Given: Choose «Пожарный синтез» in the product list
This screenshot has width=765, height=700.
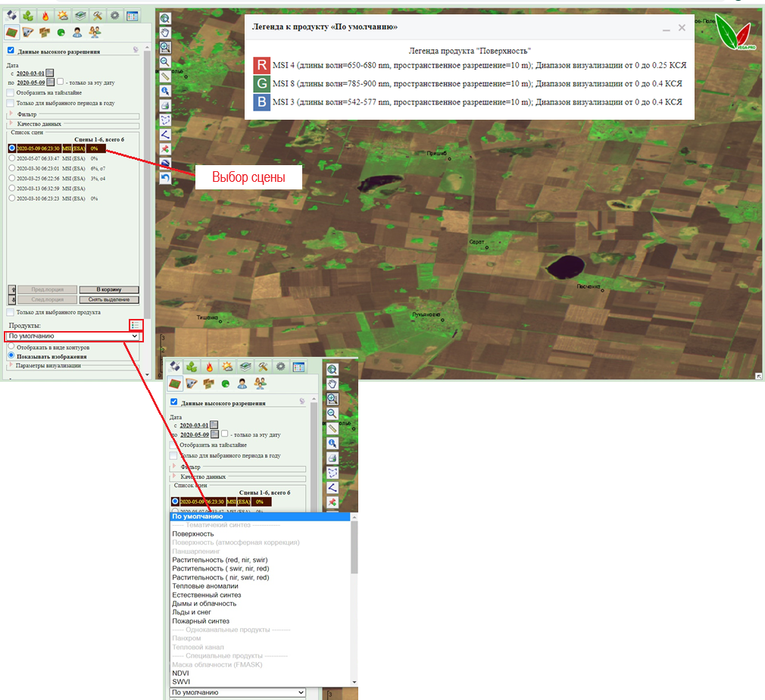Looking at the screenshot, I should 200,621.
